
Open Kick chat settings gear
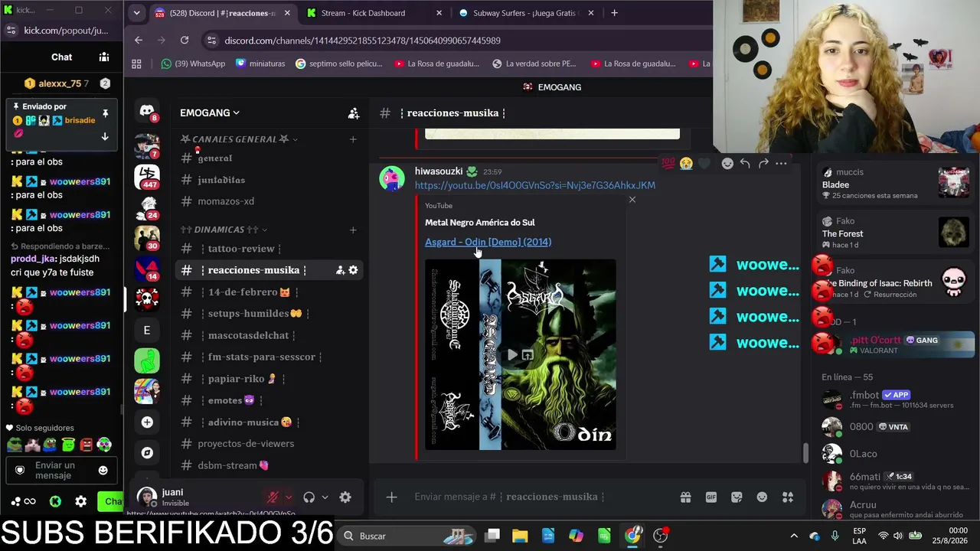click(x=80, y=502)
